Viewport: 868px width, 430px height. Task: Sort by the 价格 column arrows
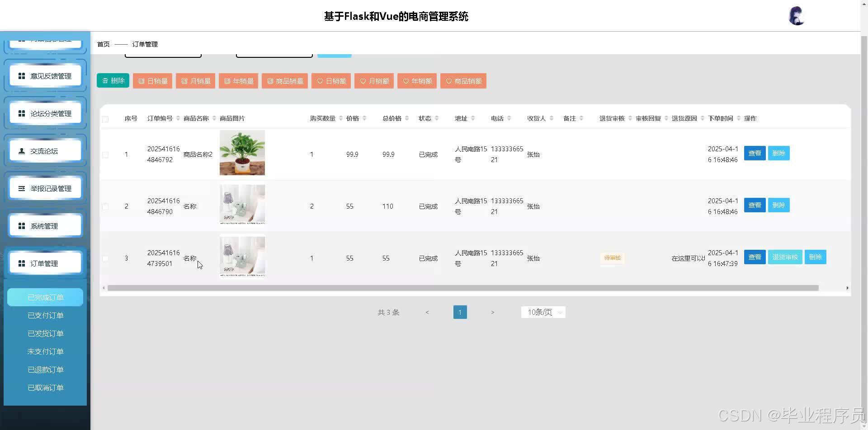[364, 118]
